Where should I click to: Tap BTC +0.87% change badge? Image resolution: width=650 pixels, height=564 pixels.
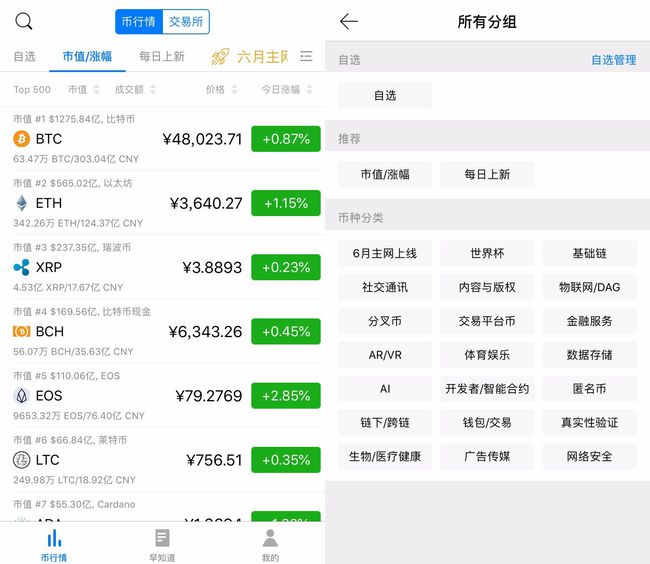pos(286,139)
